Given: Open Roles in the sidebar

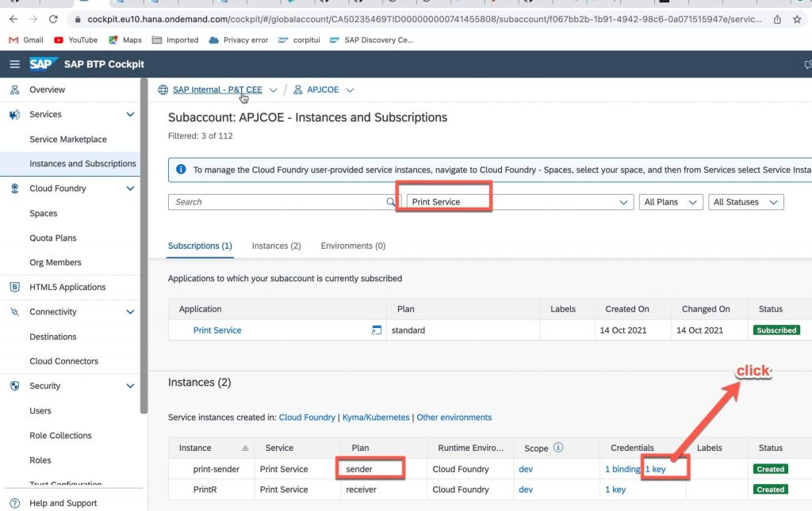Looking at the screenshot, I should pyautogui.click(x=40, y=460).
